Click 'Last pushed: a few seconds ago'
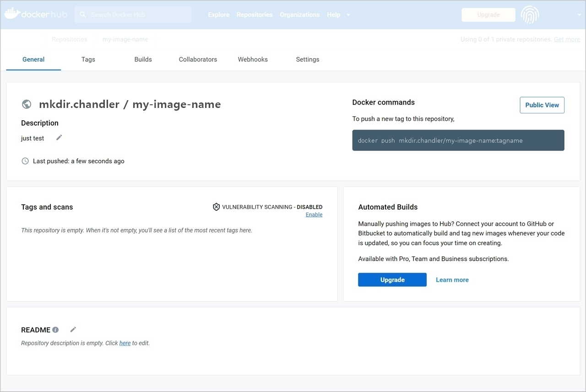The height and width of the screenshot is (392, 586). click(79, 161)
